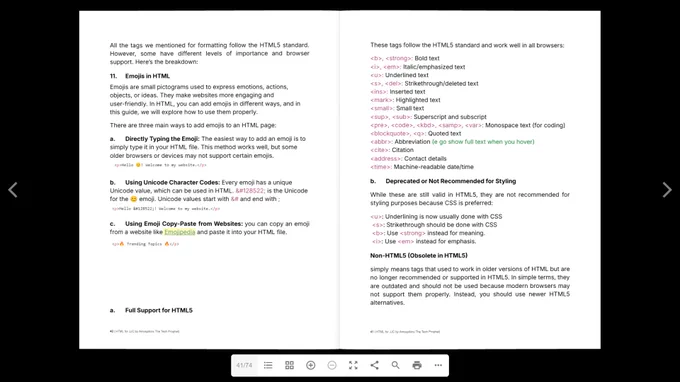The image size is (680, 382).
Task: Zoom in with the plus icon
Action: 311,365
